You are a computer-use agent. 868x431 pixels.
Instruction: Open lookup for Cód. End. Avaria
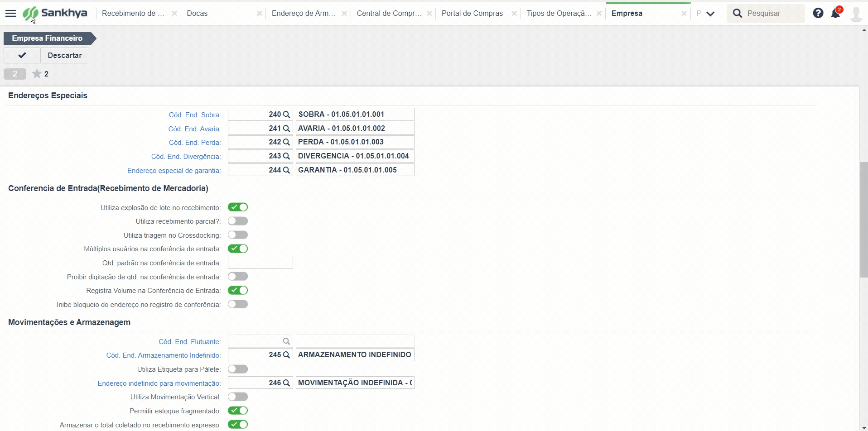pyautogui.click(x=286, y=129)
